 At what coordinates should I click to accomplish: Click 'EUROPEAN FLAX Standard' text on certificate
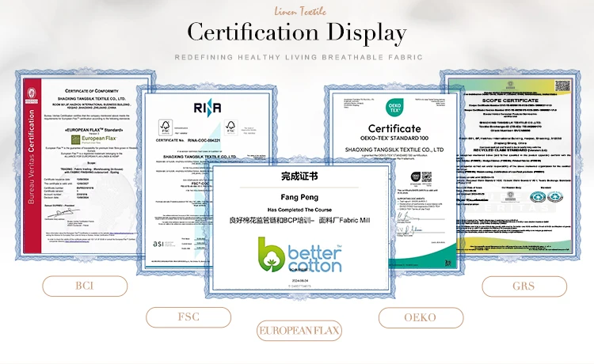pyautogui.click(x=93, y=130)
